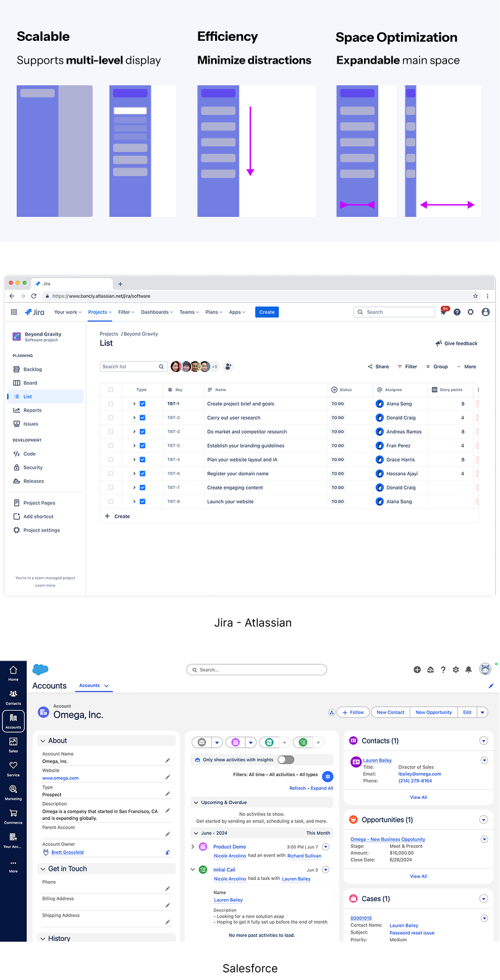Viewport: 500px width, 980px height.
Task: Open email activity dropdown arrow
Action: pos(217,742)
